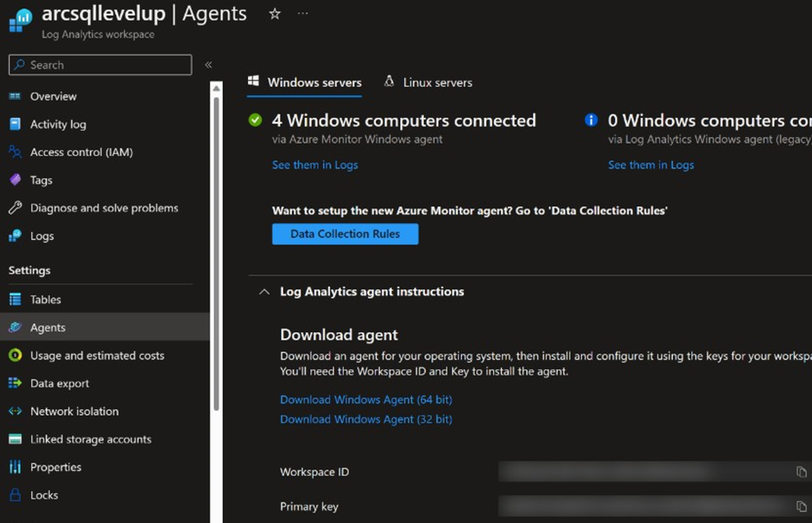Click the Linux penguin tab icon
Image resolution: width=812 pixels, height=523 pixels.
click(389, 81)
